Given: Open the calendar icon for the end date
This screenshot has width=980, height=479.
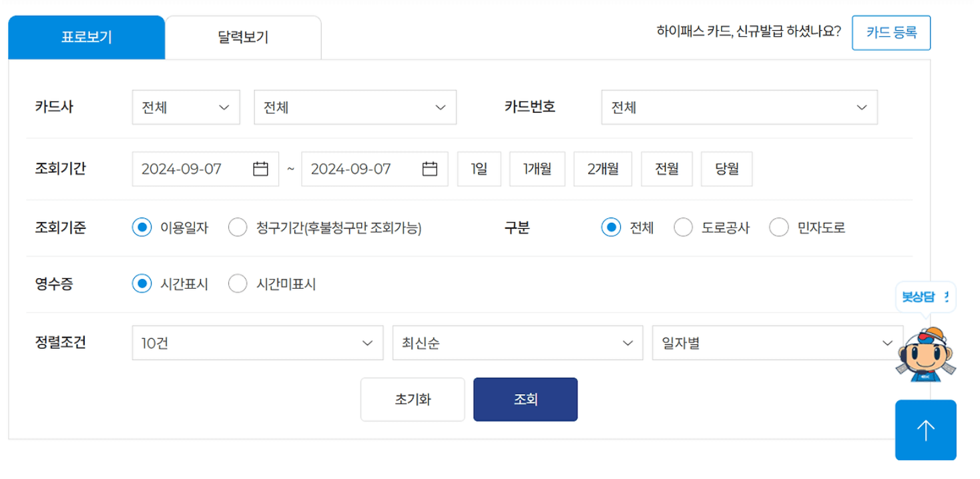Looking at the screenshot, I should (x=429, y=169).
